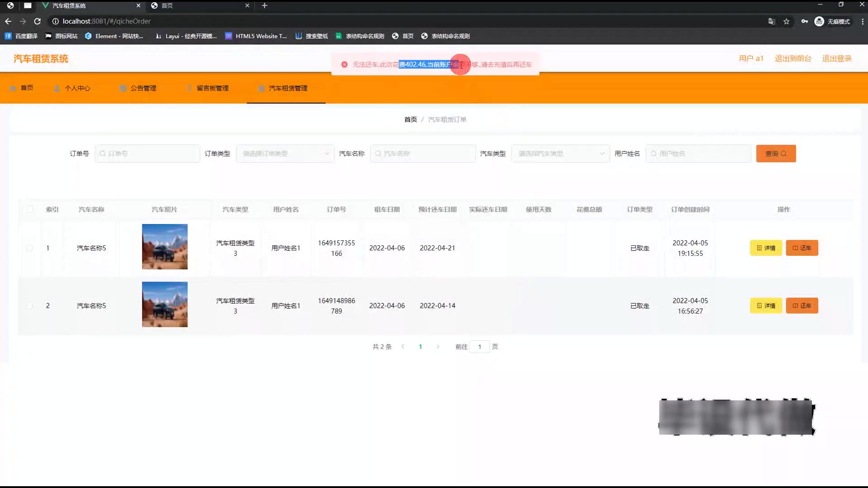Expand the 汽车类型 dropdown
Screen dimensions: 868x488
(561, 154)
